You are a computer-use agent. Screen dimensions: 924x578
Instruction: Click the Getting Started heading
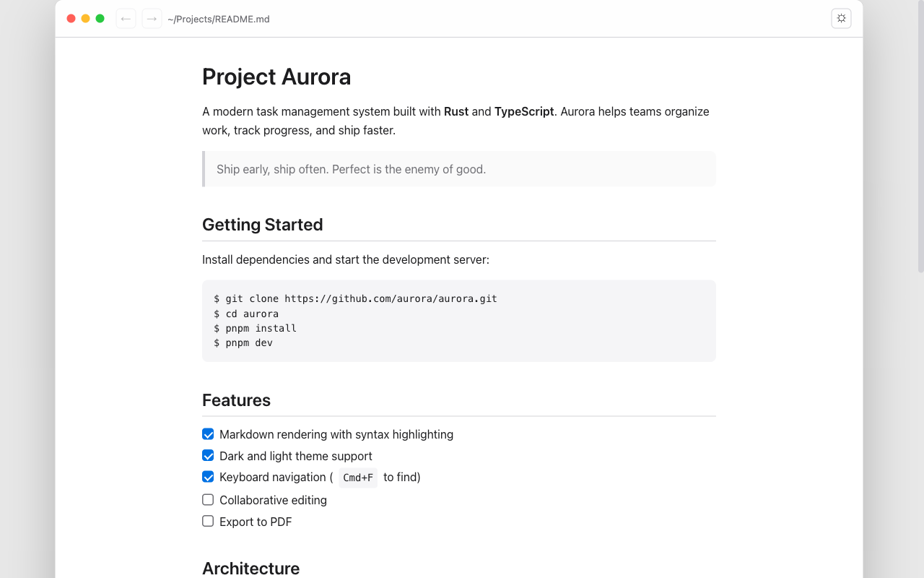click(262, 225)
